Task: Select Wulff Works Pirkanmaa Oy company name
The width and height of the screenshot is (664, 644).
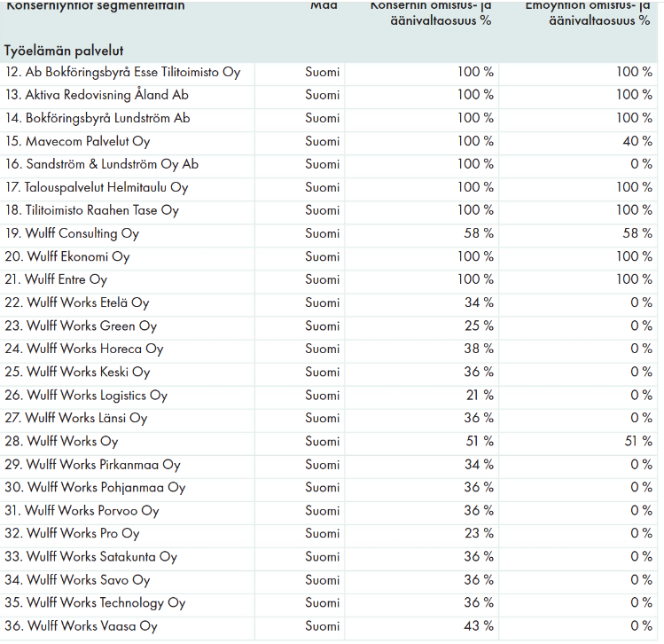Action: [93, 464]
